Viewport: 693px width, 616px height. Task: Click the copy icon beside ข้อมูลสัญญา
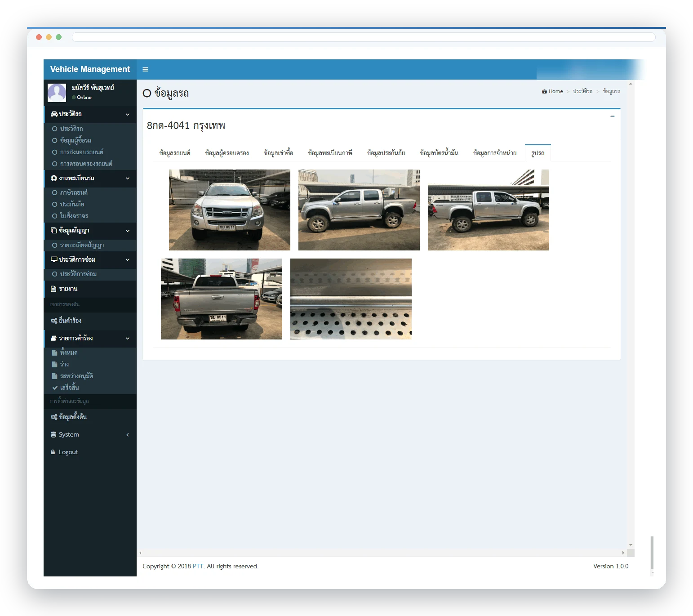point(54,231)
